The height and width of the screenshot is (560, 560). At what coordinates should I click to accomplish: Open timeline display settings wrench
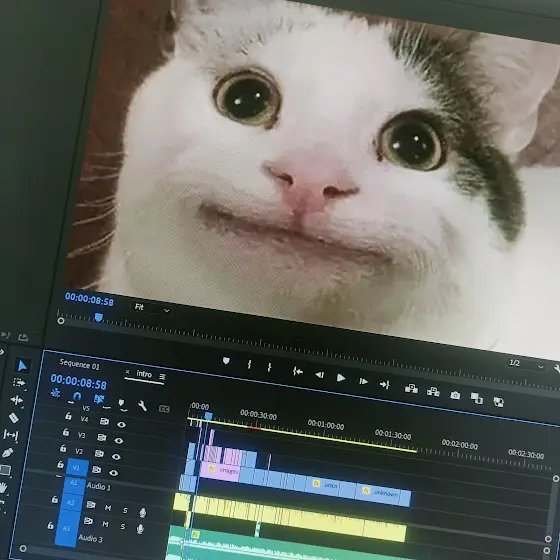click(x=142, y=406)
